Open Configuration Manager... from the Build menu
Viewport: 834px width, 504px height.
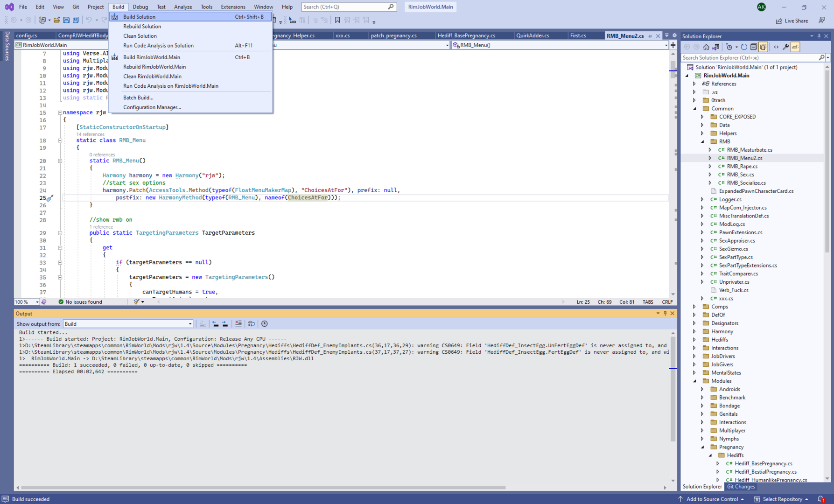tap(190, 107)
